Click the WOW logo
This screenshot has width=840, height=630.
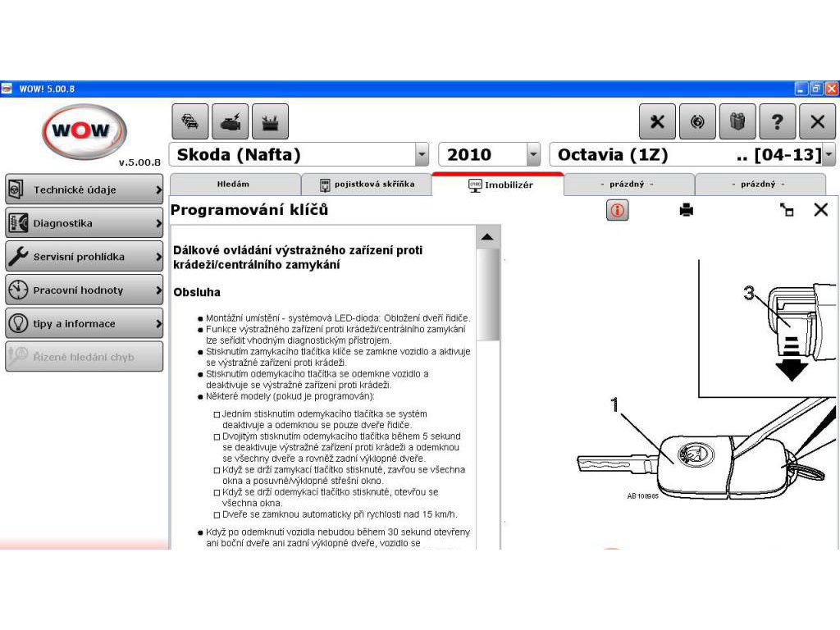84,130
